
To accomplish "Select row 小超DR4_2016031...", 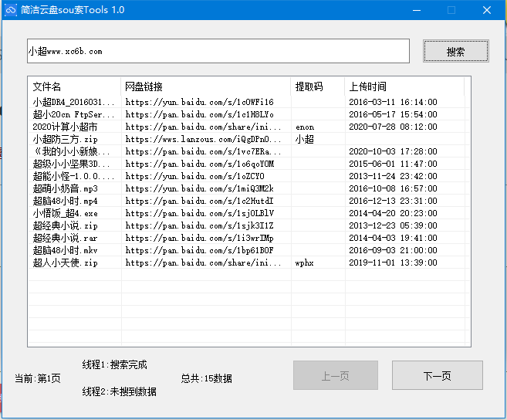I will click(73, 102).
